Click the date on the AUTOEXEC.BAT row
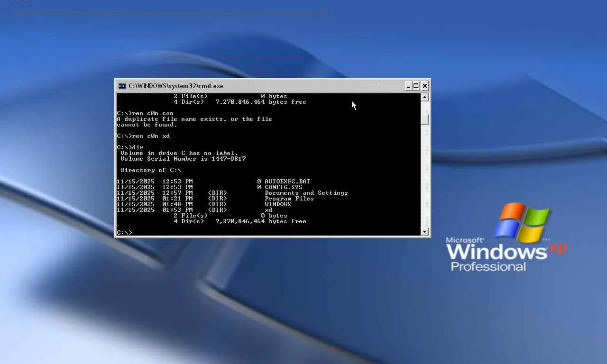 click(x=136, y=182)
